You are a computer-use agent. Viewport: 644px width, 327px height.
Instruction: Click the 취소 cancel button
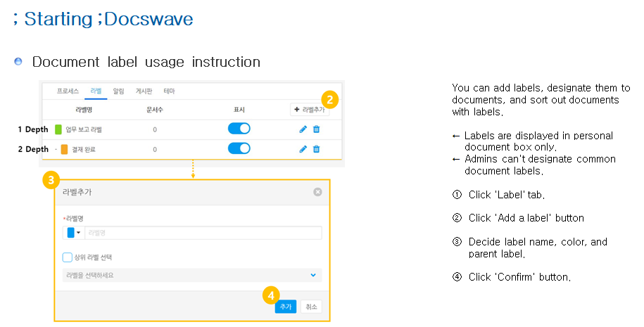pos(311,307)
